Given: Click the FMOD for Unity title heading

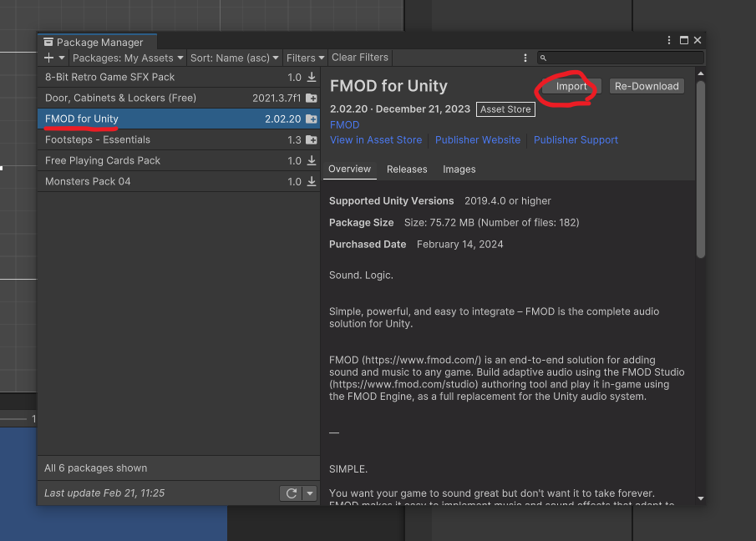Looking at the screenshot, I should pyautogui.click(x=388, y=86).
